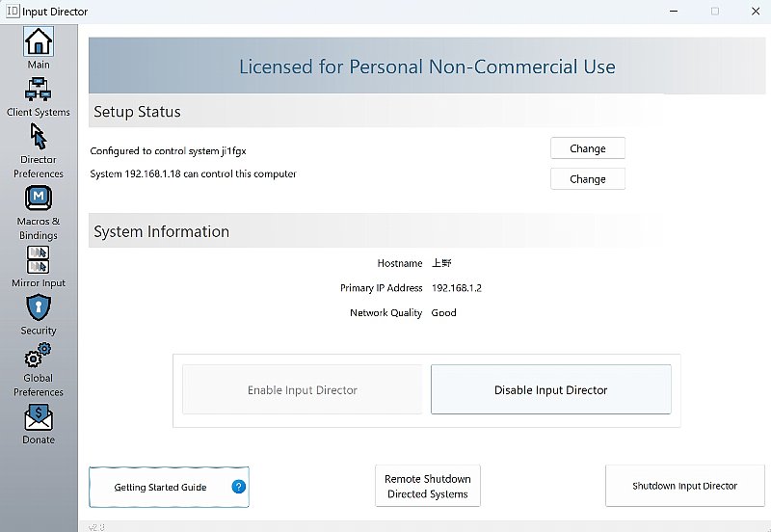Click the version number in status bar
The height and width of the screenshot is (532, 771).
tap(96, 527)
